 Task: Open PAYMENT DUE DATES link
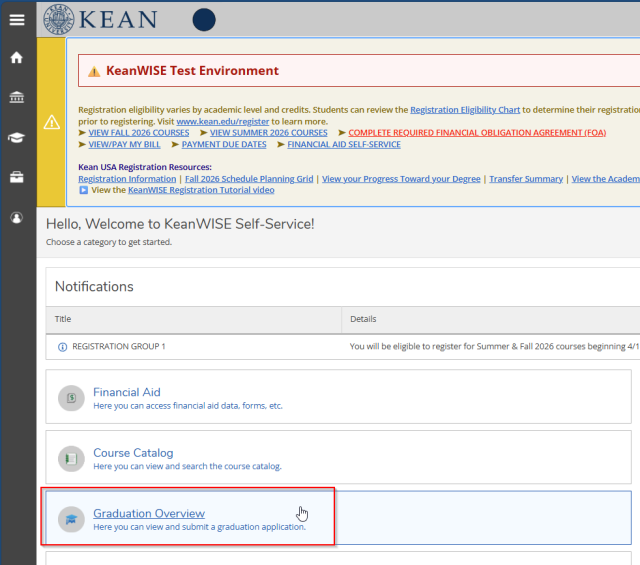pos(224,145)
